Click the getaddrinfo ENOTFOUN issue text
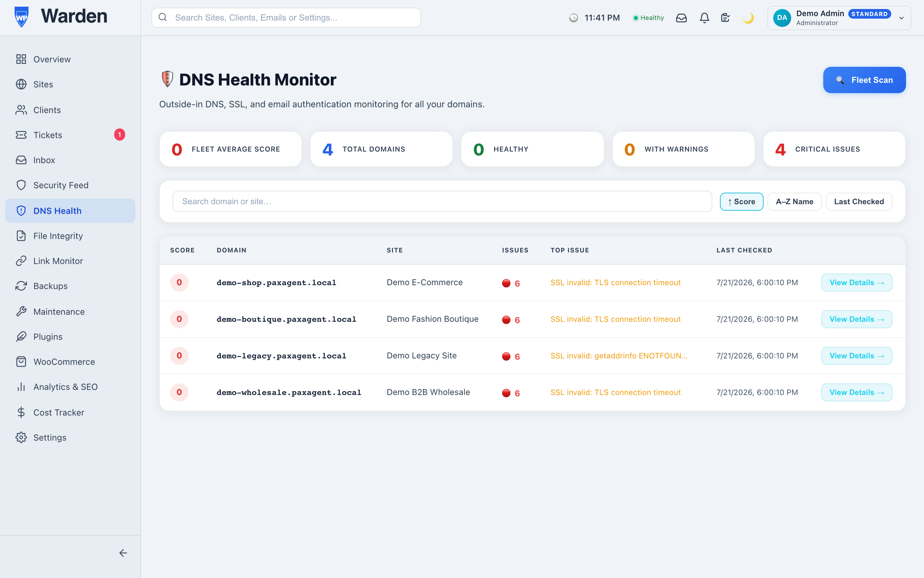The image size is (924, 578). pyautogui.click(x=619, y=356)
